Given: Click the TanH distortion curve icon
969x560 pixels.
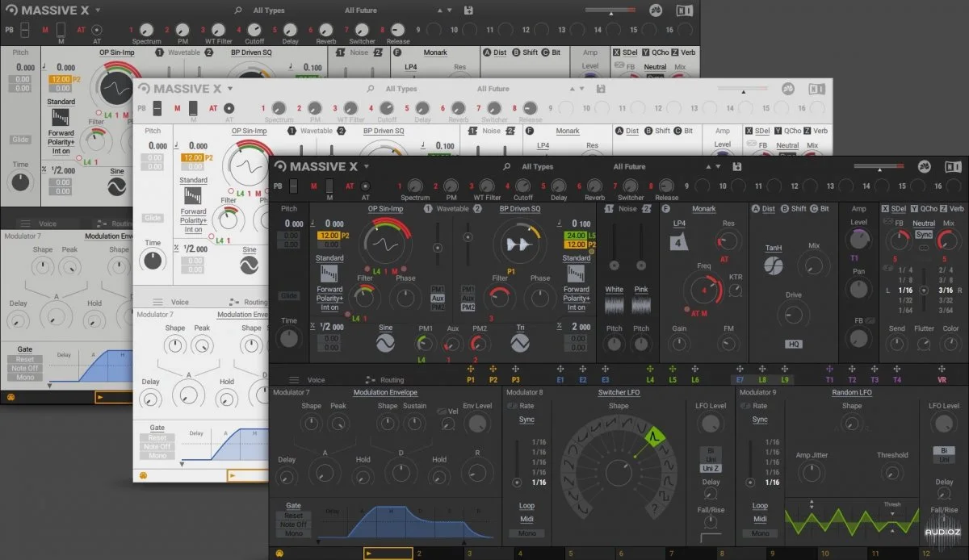Looking at the screenshot, I should 774,265.
